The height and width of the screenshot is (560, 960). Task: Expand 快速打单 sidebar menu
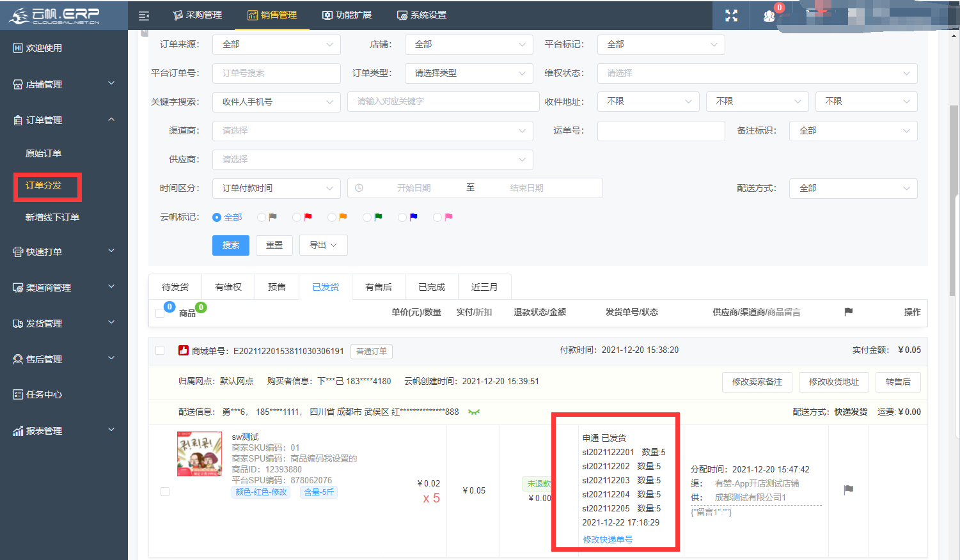tap(64, 251)
